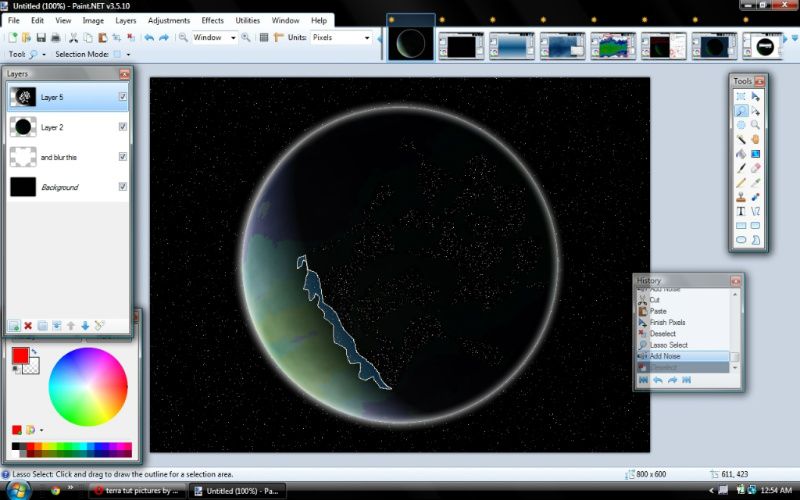Select the Gradient tool
The image size is (800, 500).
[756, 154]
